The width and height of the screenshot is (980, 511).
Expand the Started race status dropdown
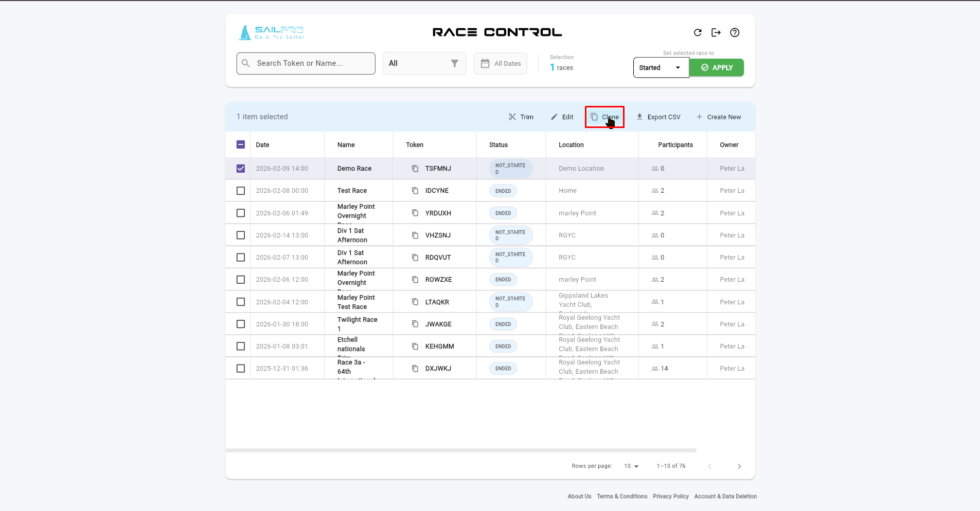pos(661,68)
